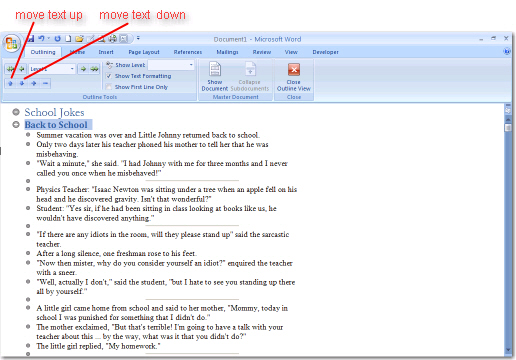Expand the selected heading with plus icon
This screenshot has width=516, height=360.
(34, 83)
